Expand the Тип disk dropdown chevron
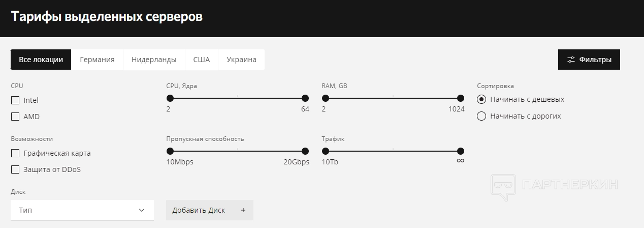This screenshot has height=228, width=644. [x=142, y=210]
